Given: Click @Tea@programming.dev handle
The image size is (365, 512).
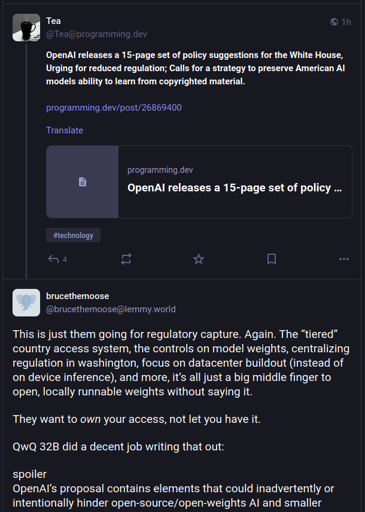Looking at the screenshot, I should click(x=96, y=34).
